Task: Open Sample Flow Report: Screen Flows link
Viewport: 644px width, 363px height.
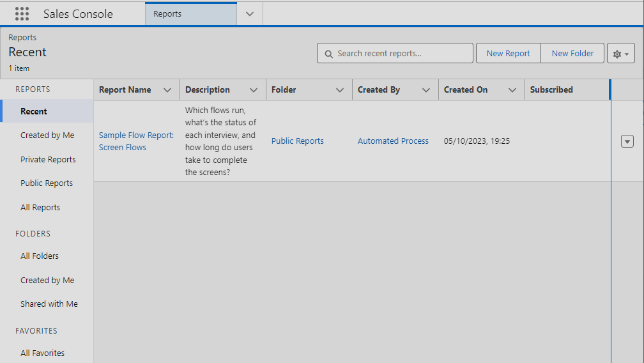Action: coord(136,141)
